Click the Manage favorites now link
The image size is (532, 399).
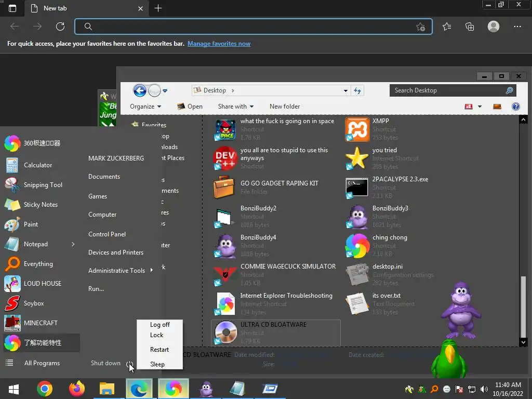(x=219, y=44)
